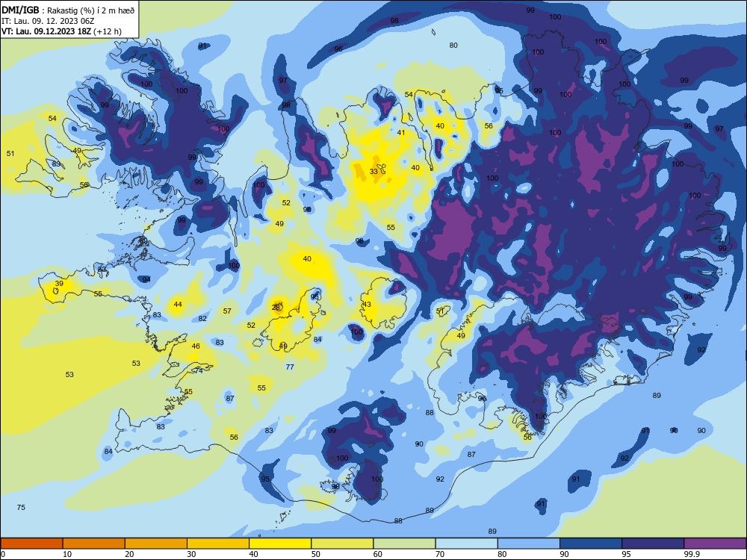
Task: Click the '82' humidity value on map
Action: [x=202, y=319]
